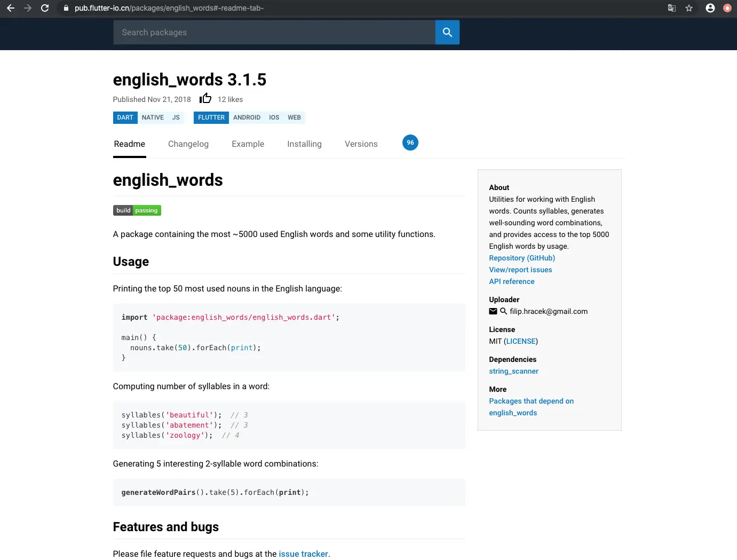Click the Features and bugs heading

tap(166, 527)
